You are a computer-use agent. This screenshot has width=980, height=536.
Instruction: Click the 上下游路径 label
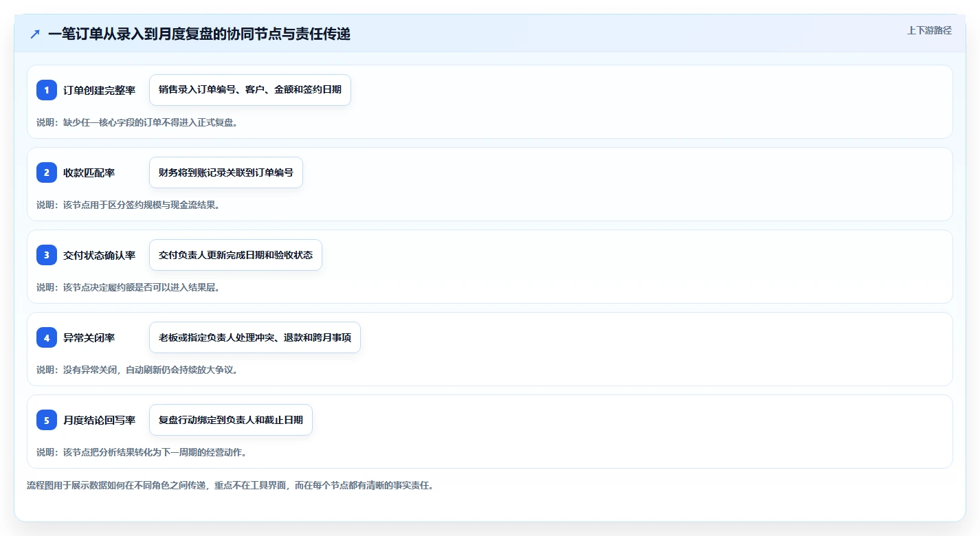pos(929,30)
